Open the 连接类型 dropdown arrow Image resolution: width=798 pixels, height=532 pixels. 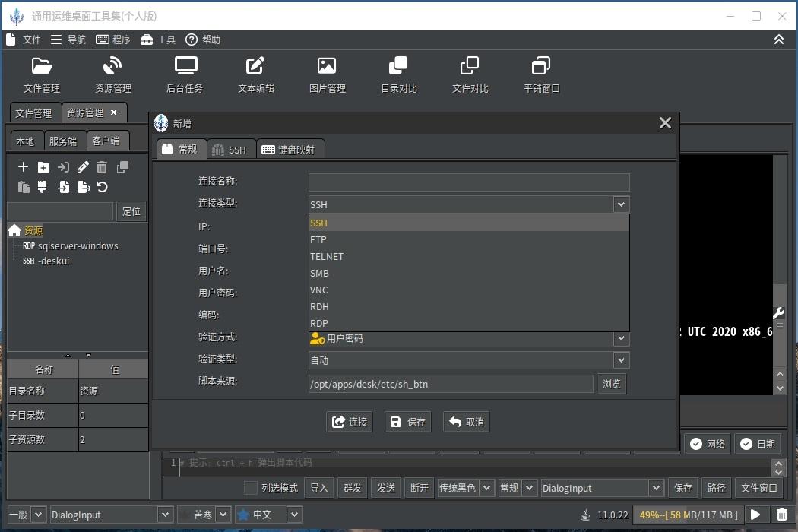621,204
